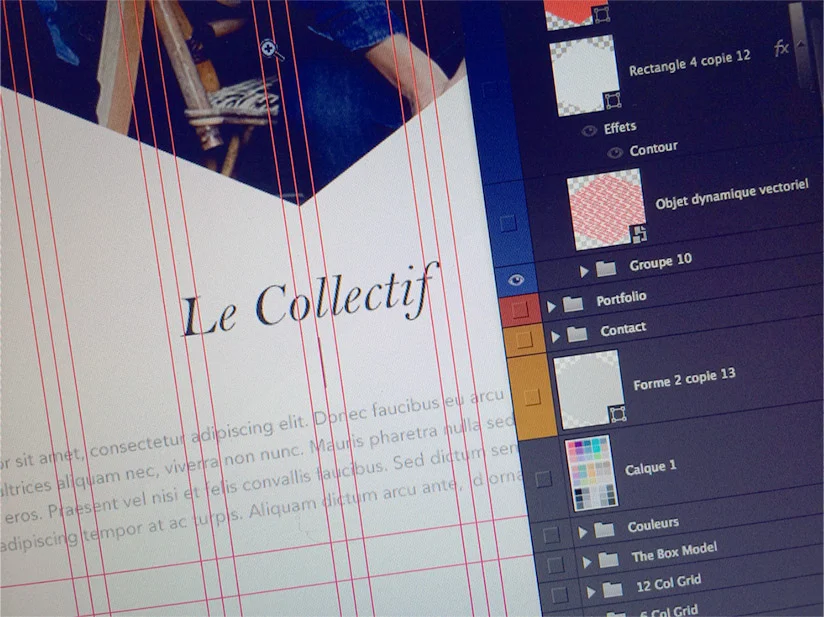Click the Contact group folder icon
Image resolution: width=824 pixels, height=617 pixels.
tap(576, 333)
